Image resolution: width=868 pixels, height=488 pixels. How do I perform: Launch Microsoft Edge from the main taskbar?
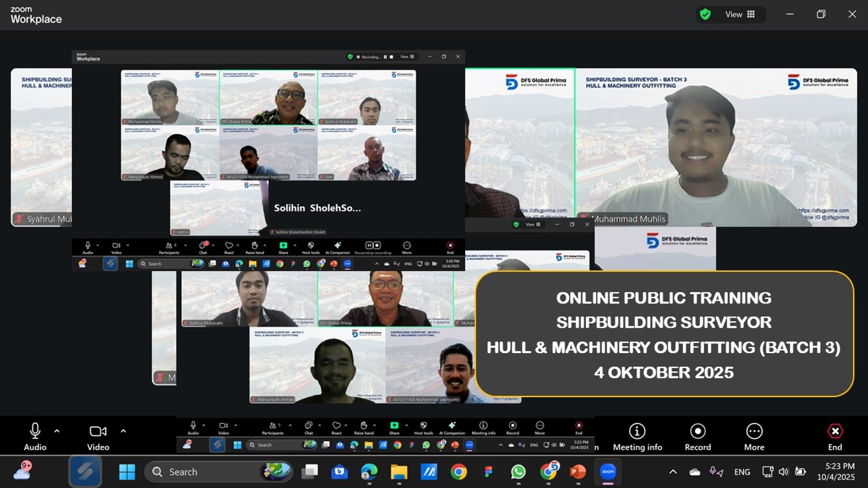[369, 472]
